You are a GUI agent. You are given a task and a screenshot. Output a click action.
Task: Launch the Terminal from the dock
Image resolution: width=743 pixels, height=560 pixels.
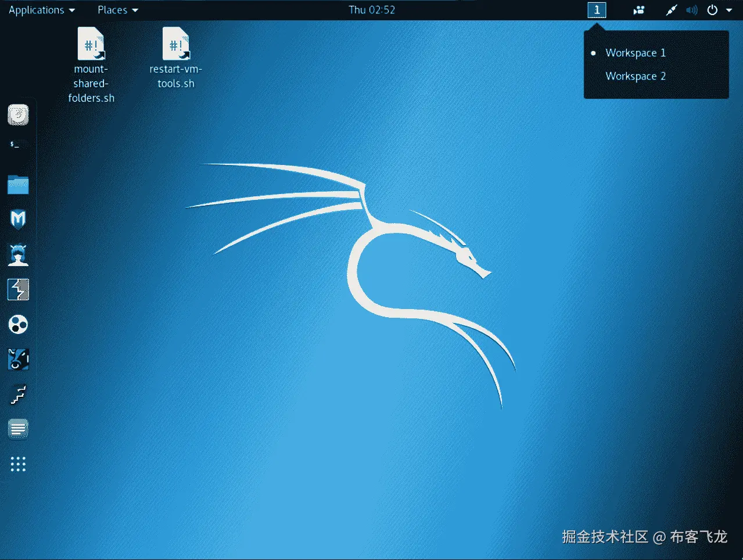click(x=18, y=145)
